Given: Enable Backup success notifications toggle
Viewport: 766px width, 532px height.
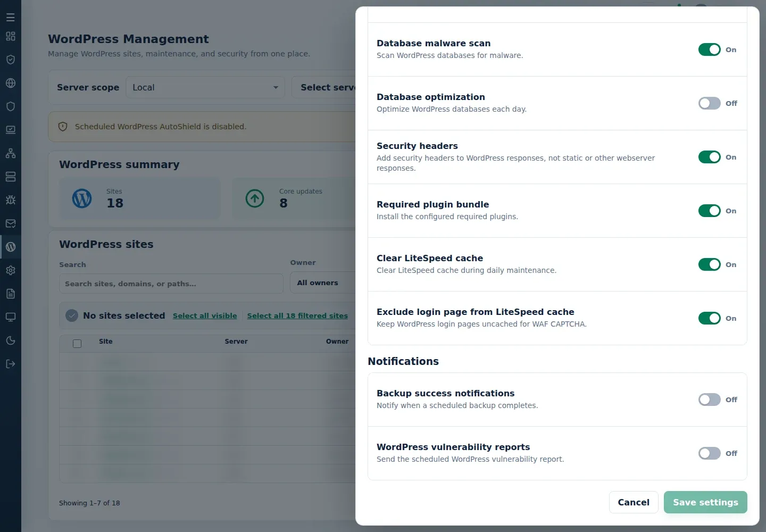Looking at the screenshot, I should coord(710,400).
